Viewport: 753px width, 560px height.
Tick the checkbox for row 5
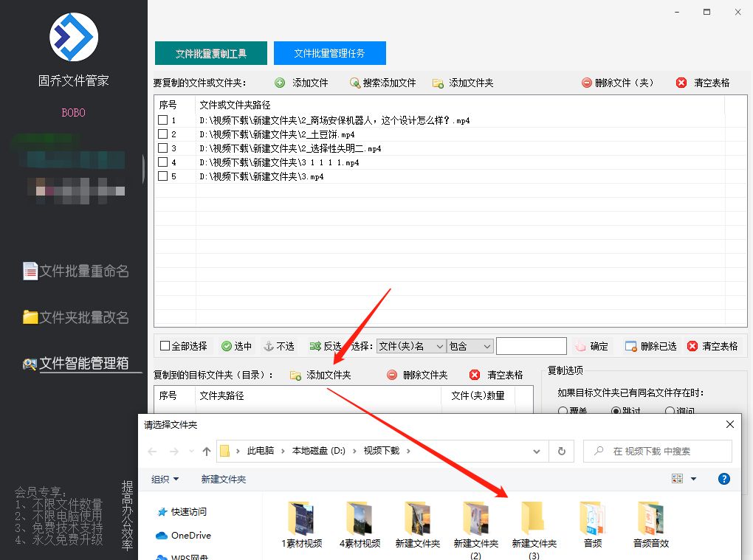(163, 176)
